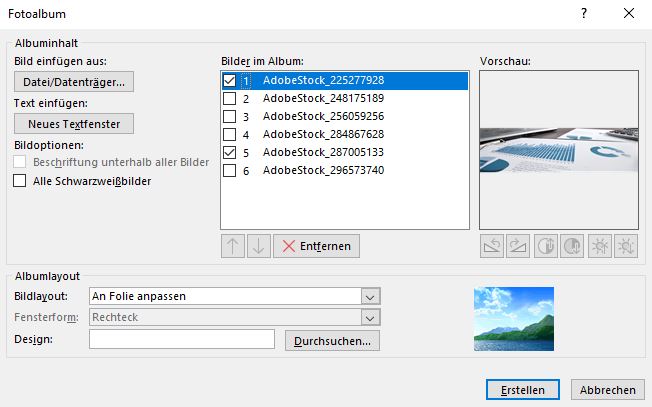Rotate picture clockwise icon under preview
Screen dimensions: 652x407
(x=518, y=246)
